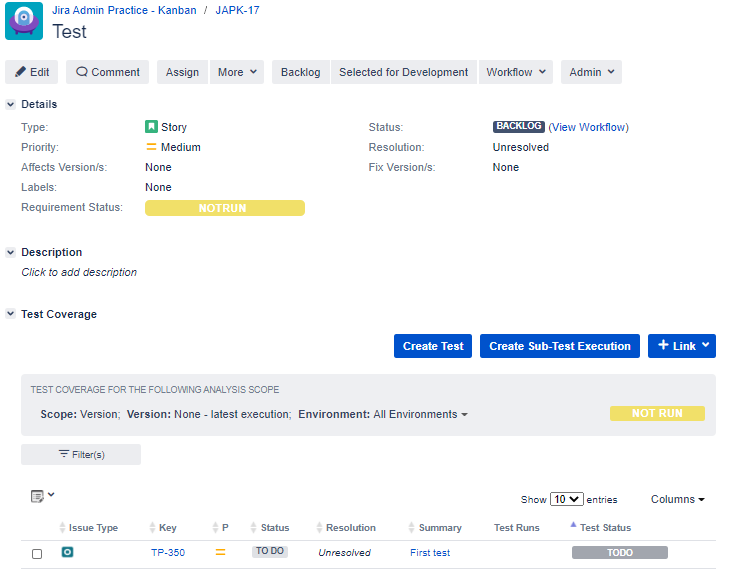Screen dimensions: 730x571
Task: Click the View Workflow link
Action: [x=588, y=127]
